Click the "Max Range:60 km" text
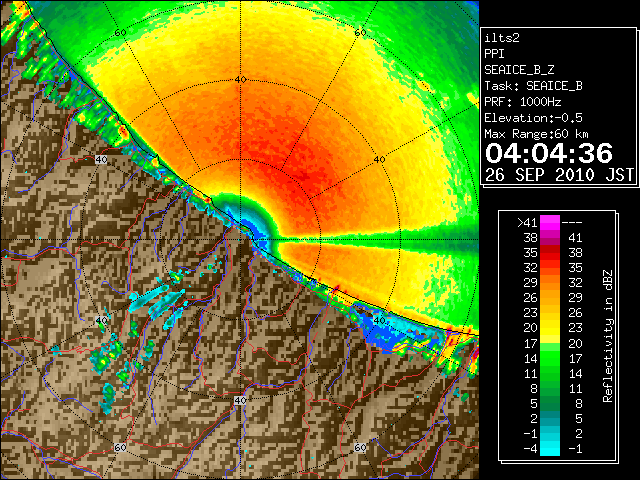640x480 pixels. click(536, 134)
